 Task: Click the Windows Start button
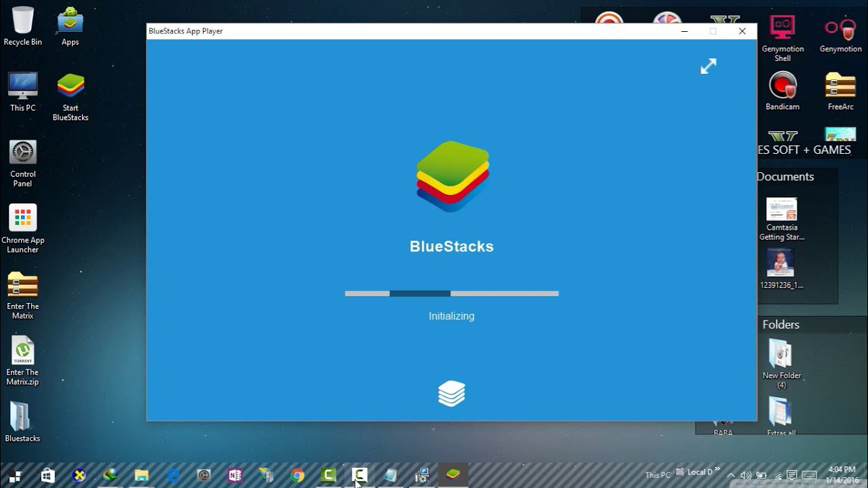point(15,475)
